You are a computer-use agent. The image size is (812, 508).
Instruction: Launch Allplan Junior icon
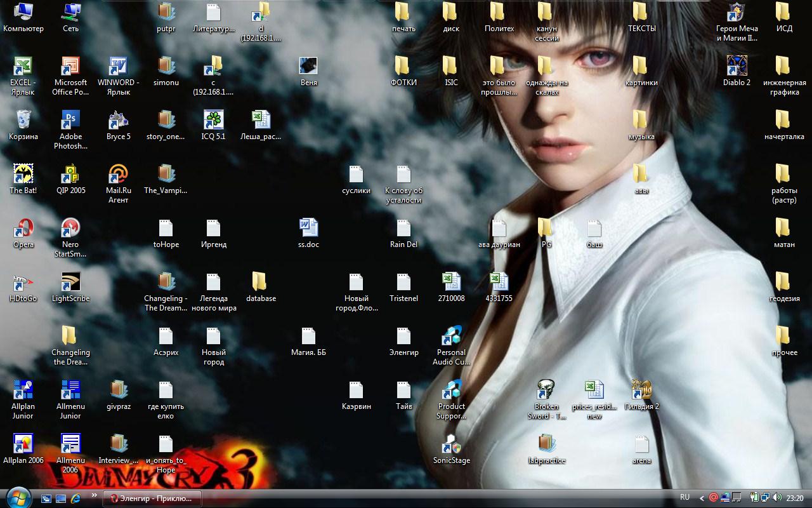23,399
